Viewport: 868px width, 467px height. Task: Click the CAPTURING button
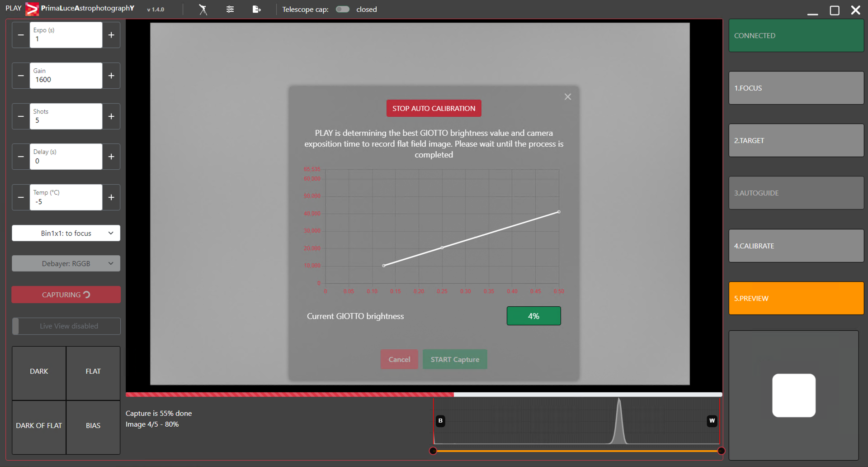66,295
